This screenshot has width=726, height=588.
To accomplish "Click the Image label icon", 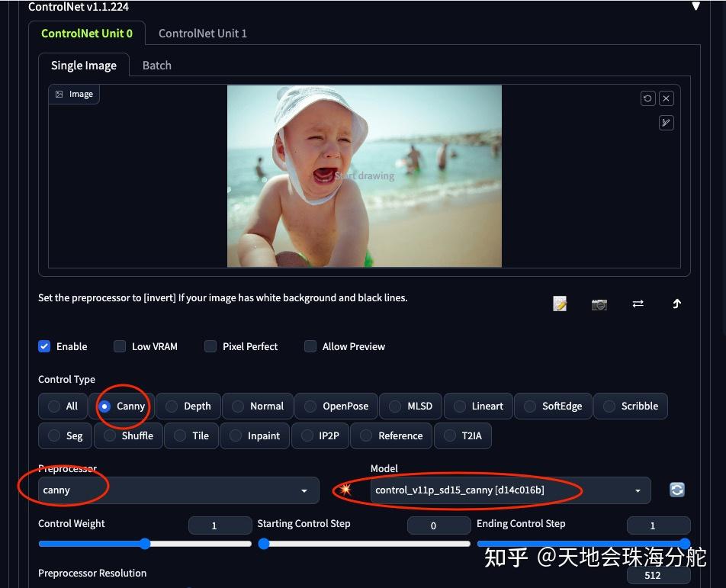I will tap(59, 94).
